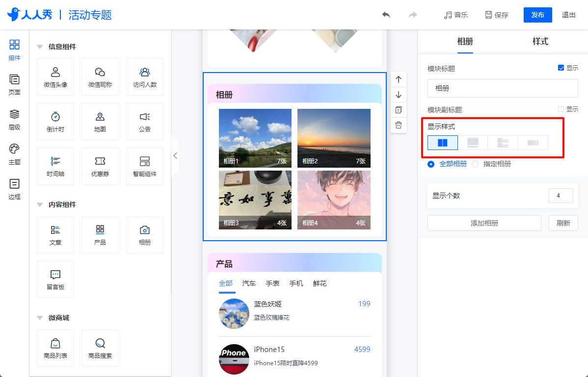588x377 pixels.
Task: Enable 显示 for 模块副标题
Action: pyautogui.click(x=561, y=109)
